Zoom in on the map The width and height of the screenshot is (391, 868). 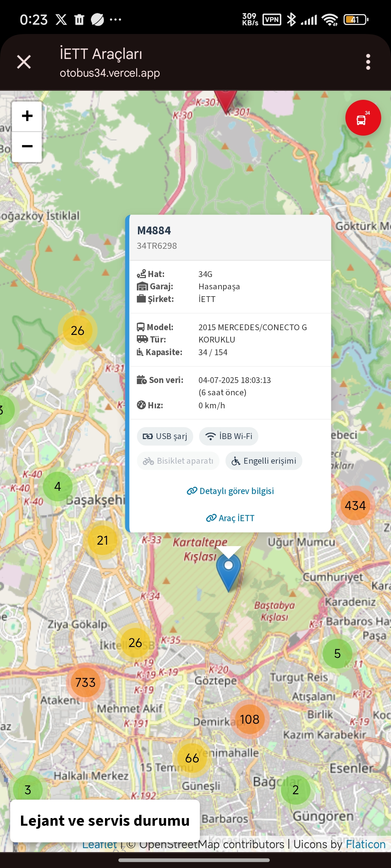pos(27,116)
